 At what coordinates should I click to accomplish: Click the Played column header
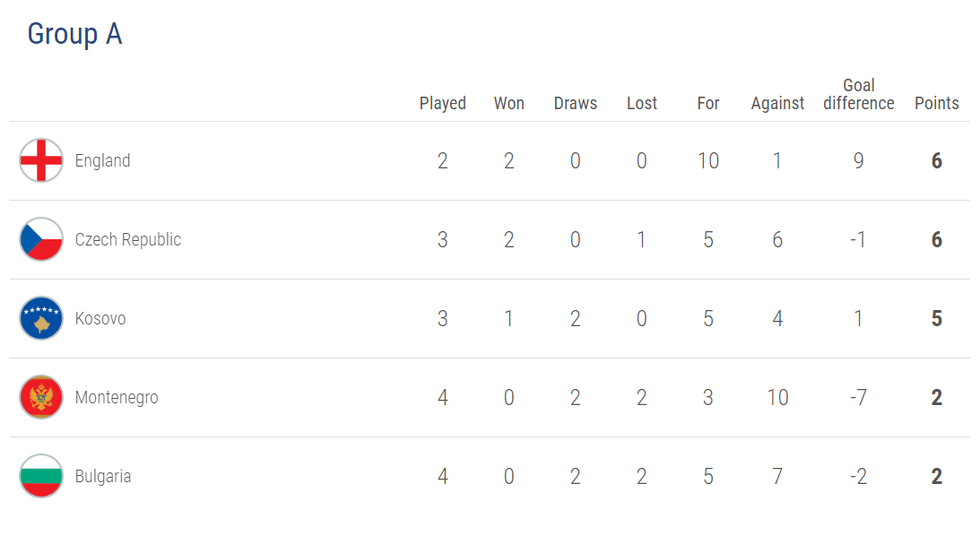pyautogui.click(x=442, y=103)
